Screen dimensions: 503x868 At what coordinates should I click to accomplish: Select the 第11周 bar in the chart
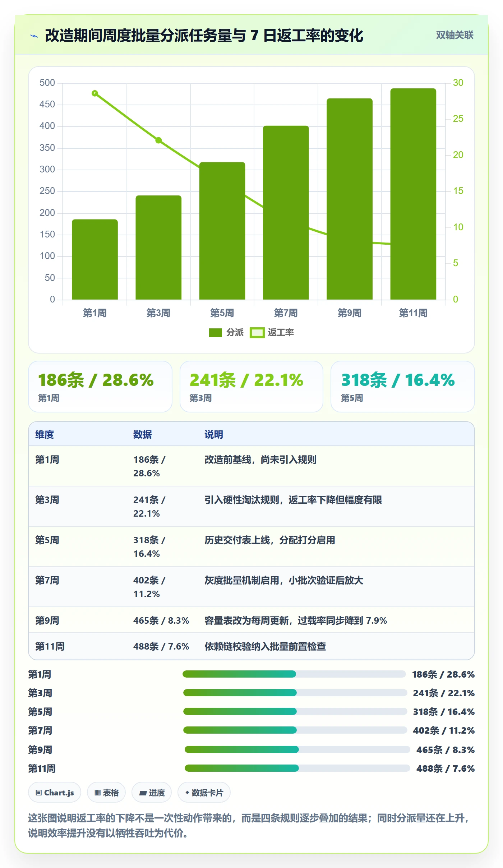point(413,194)
